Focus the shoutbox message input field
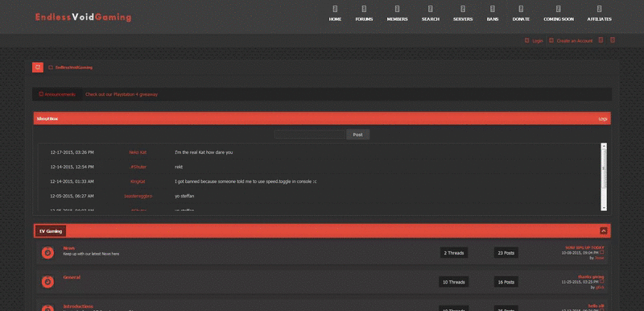This screenshot has height=311, width=644. (310, 135)
